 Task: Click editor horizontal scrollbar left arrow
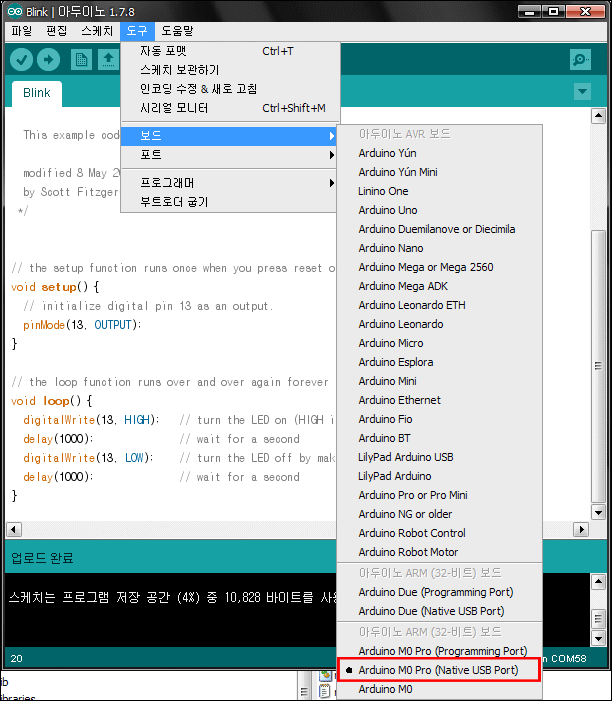point(14,529)
